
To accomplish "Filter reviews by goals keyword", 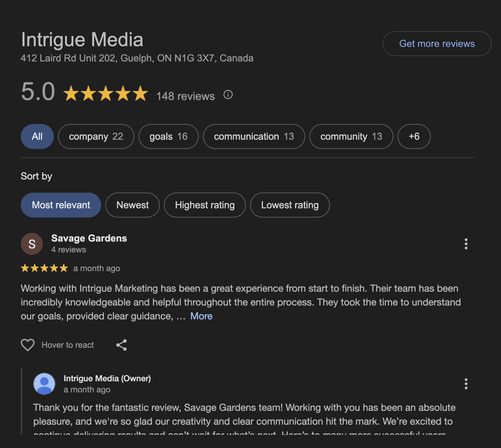I will [169, 136].
